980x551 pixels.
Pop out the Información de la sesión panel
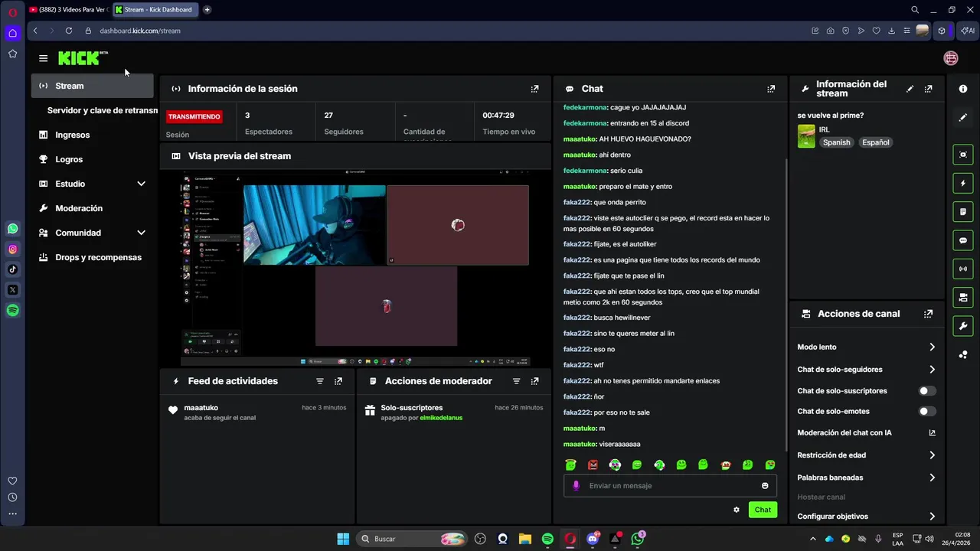534,89
